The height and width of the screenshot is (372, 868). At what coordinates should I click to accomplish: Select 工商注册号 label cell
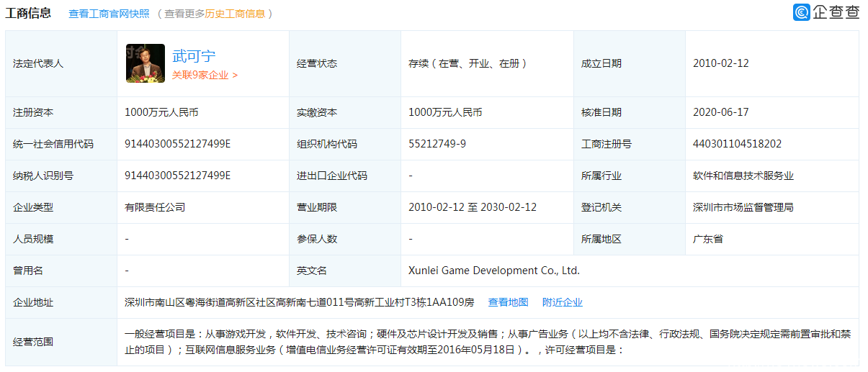click(630, 144)
